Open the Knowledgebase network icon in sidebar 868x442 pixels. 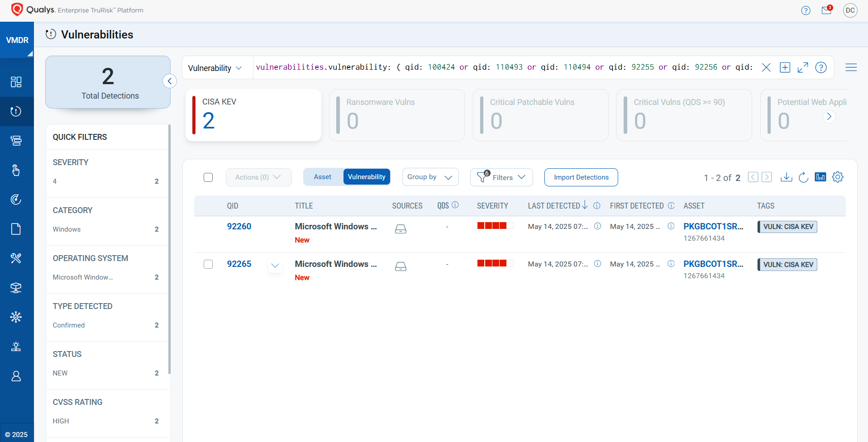point(16,317)
